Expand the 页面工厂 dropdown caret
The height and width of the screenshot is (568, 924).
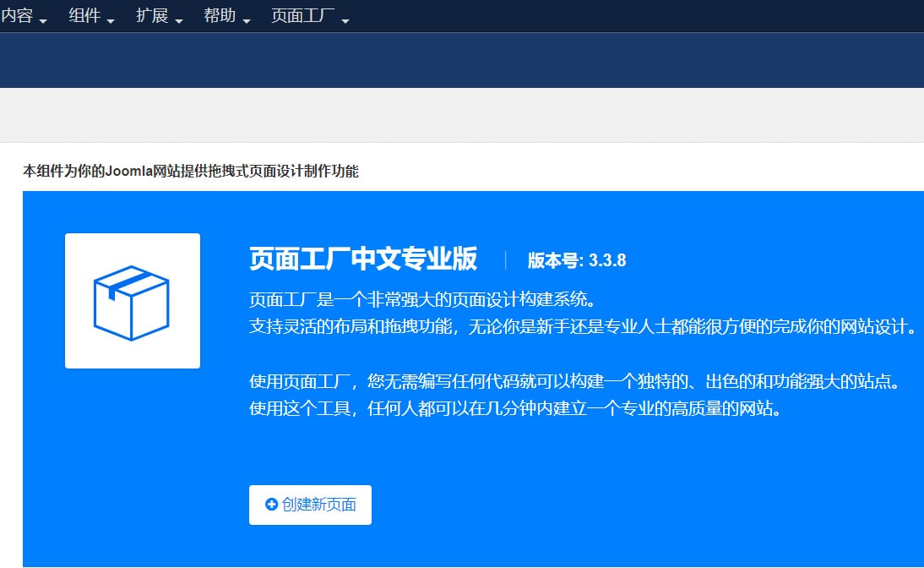[345, 21]
